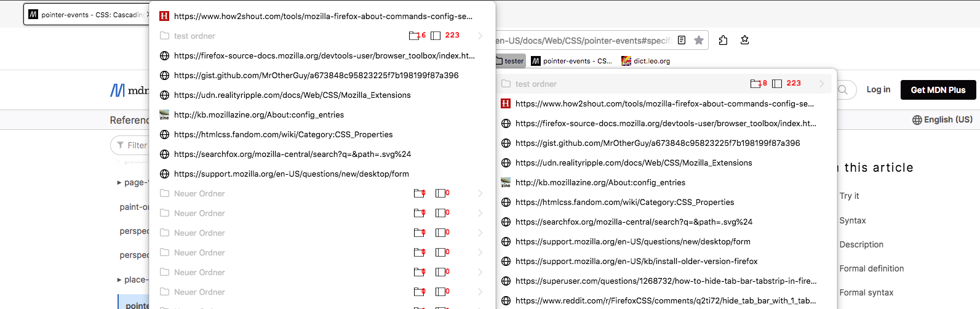The width and height of the screenshot is (980, 309).
Task: Click the bookmark star in address bar
Action: pos(699,40)
